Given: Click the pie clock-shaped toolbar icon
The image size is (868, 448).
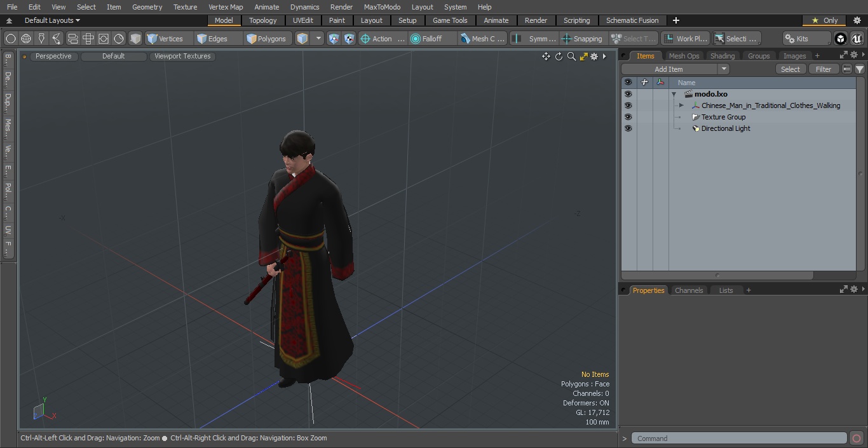Looking at the screenshot, I should click(119, 39).
